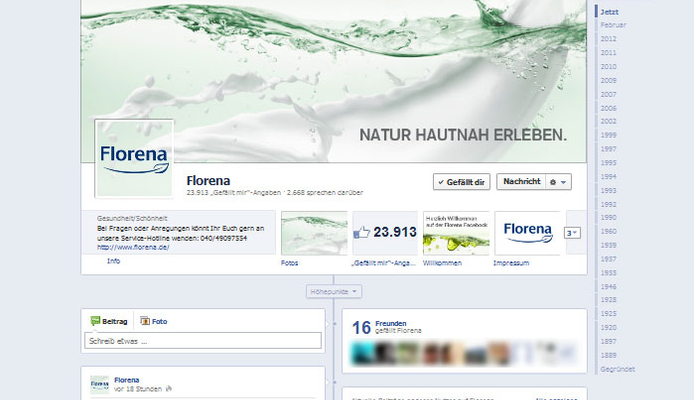Jump to 1928 in the timeline
The image size is (694, 400).
[x=608, y=300]
